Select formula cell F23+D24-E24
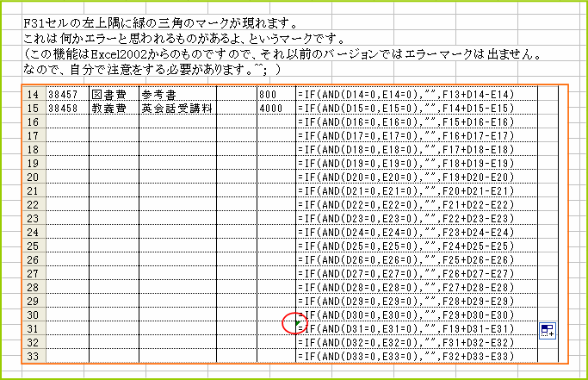 coord(417,232)
